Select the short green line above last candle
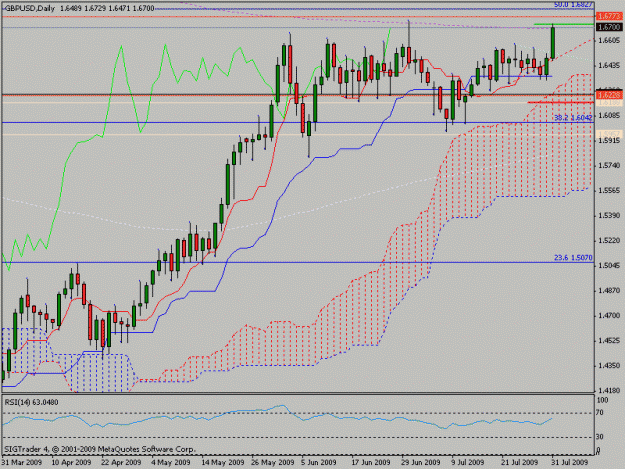This screenshot has height=469, width=625. coord(564,24)
